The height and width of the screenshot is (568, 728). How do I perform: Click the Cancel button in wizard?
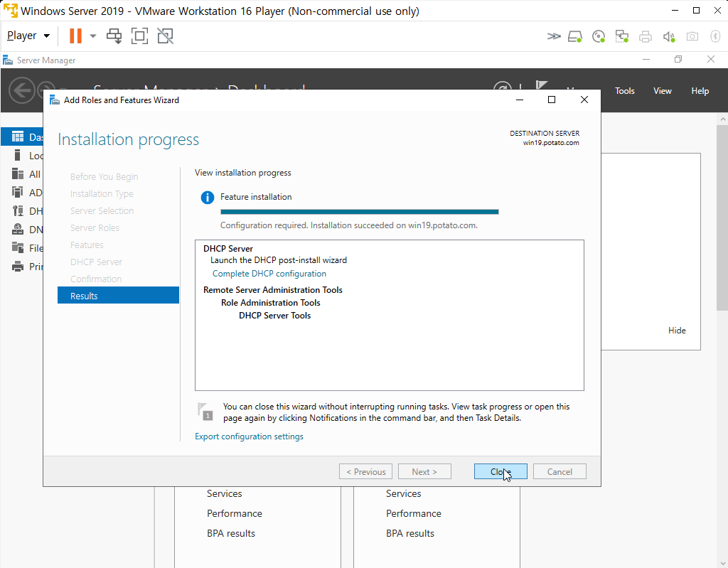(x=560, y=471)
